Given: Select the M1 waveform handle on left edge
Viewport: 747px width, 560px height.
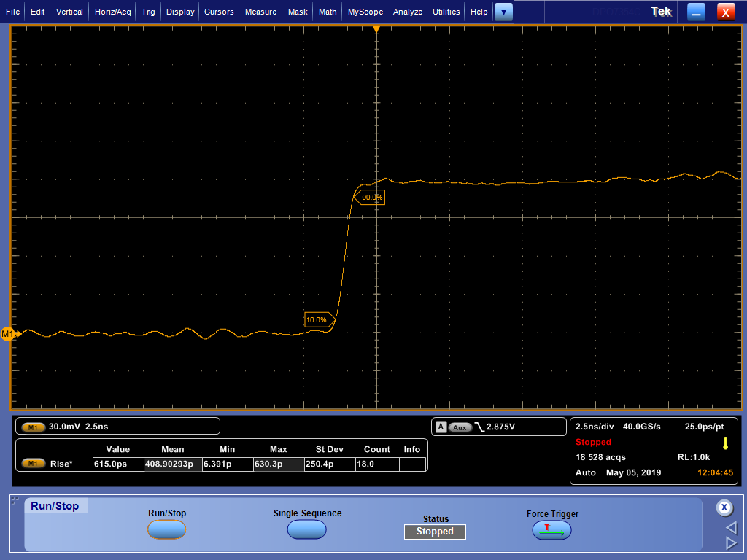Looking at the screenshot, I should [x=8, y=334].
